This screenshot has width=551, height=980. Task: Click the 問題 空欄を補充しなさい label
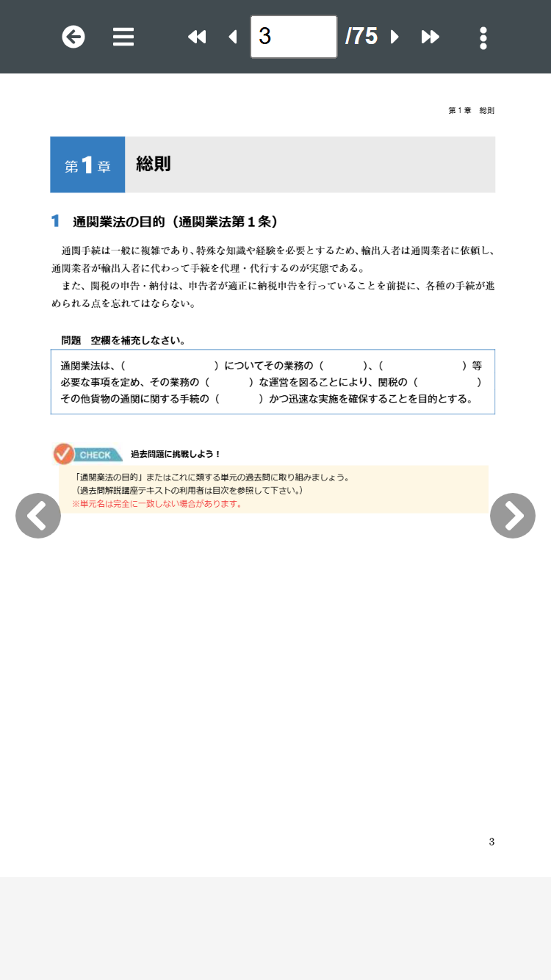click(123, 340)
